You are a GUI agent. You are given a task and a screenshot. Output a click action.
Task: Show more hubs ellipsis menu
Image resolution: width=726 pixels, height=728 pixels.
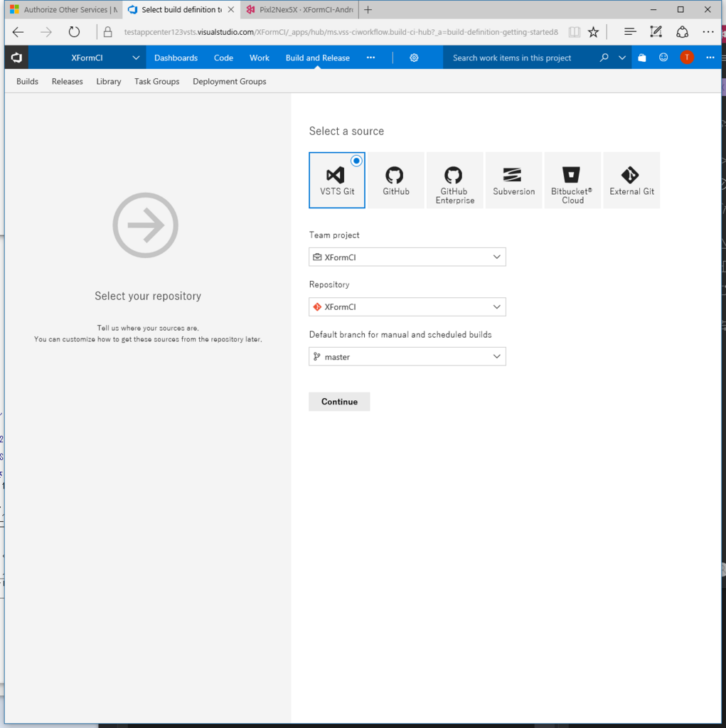click(370, 58)
